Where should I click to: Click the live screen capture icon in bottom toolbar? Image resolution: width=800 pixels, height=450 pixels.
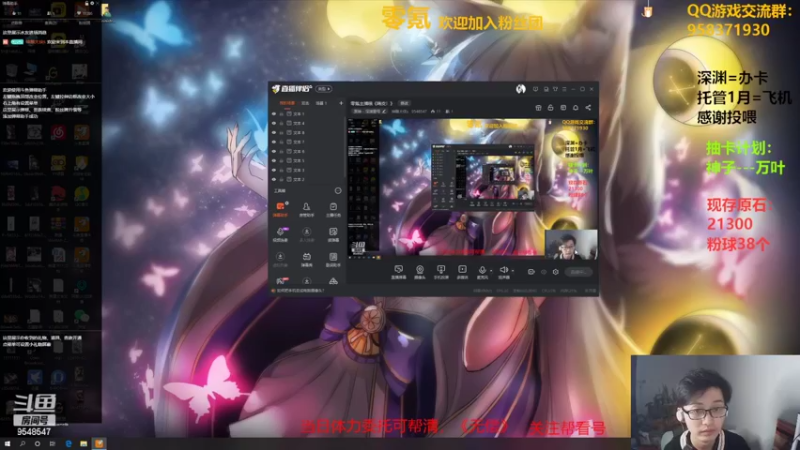pos(398,269)
